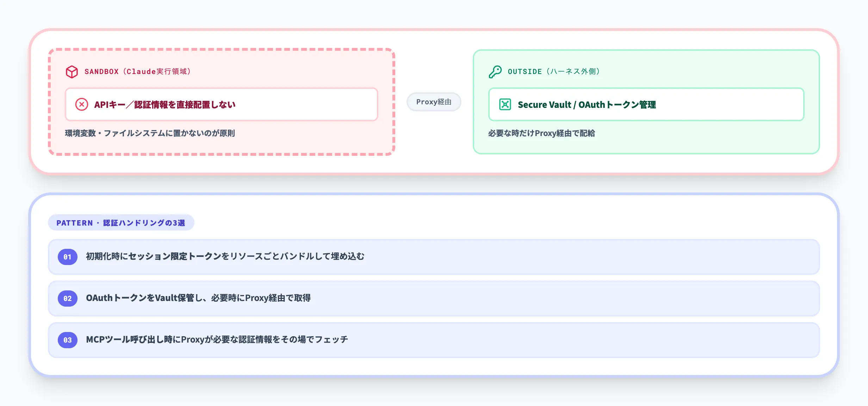Click the pink gradient border of the top panel
The image size is (868, 406).
[433, 30]
